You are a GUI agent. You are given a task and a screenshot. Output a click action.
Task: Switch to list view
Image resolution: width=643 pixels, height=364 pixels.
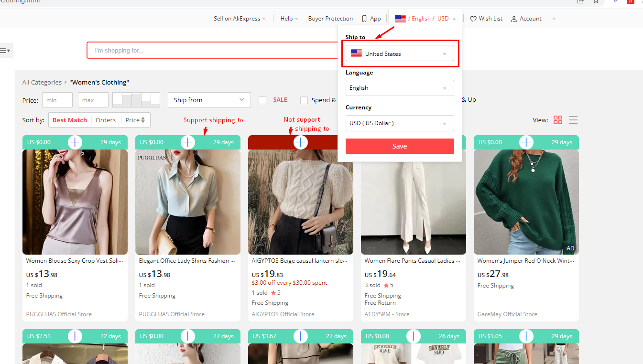click(573, 120)
